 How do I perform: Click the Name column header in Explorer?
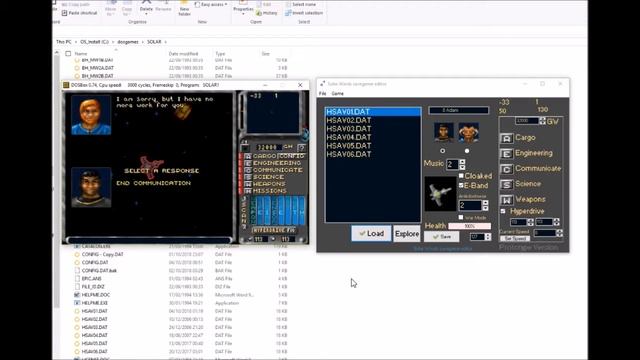tap(81, 54)
